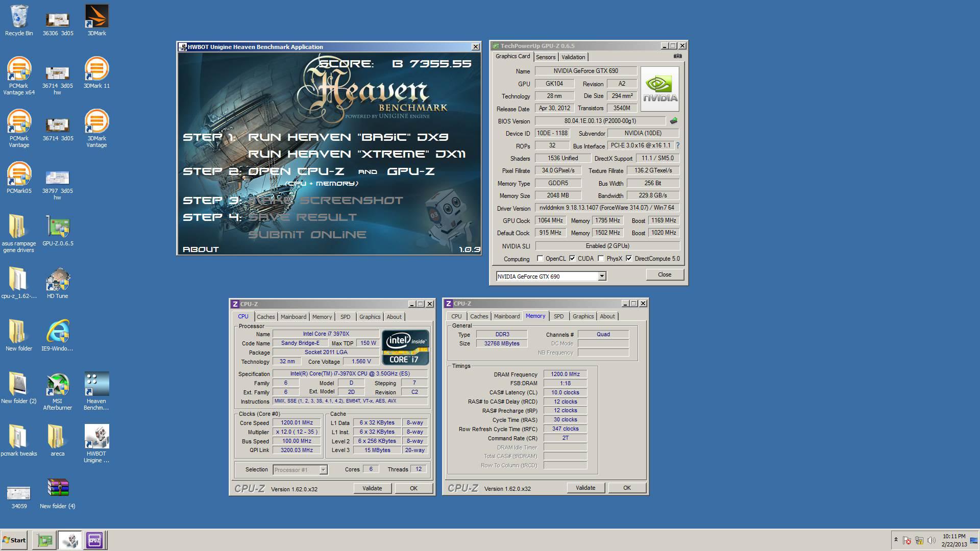Click Validate in right CPU-Z memory window
This screenshot has width=980, height=551.
pos(585,488)
